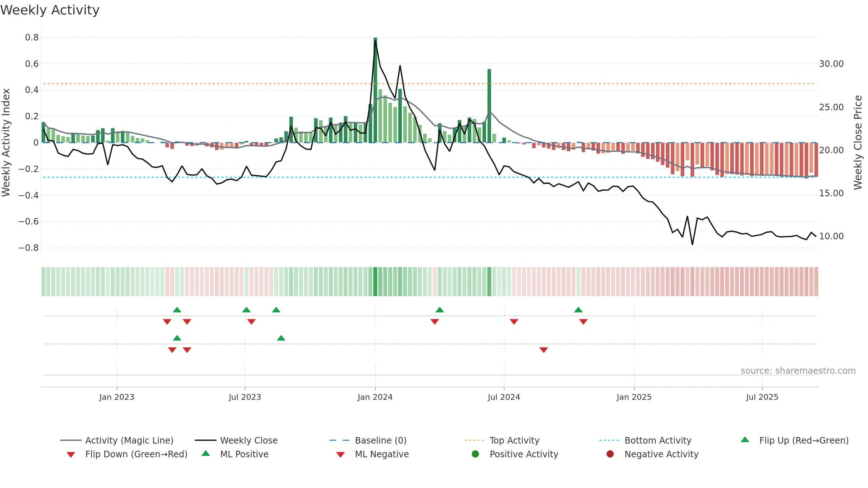
Task: Click the flip-up triangle at Jul 2023
Action: click(x=247, y=310)
